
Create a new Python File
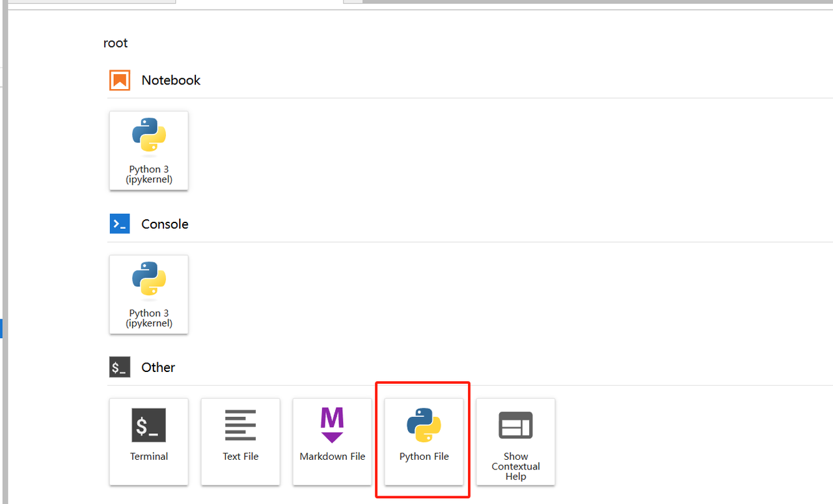424,441
